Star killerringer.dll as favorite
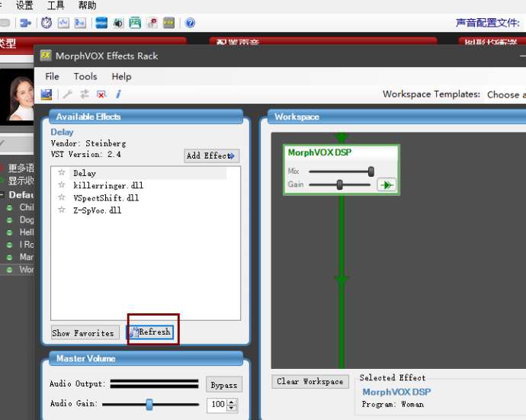This screenshot has width=526, height=420. [62, 184]
